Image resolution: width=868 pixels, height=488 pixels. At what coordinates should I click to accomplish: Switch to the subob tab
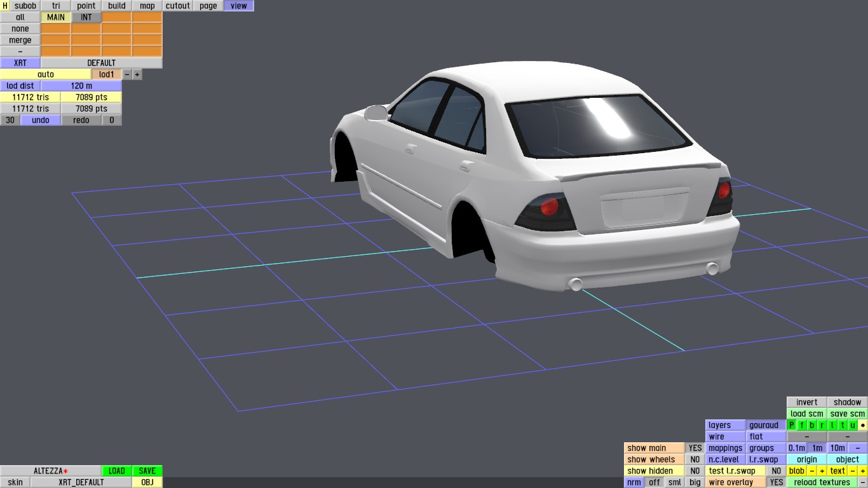25,6
